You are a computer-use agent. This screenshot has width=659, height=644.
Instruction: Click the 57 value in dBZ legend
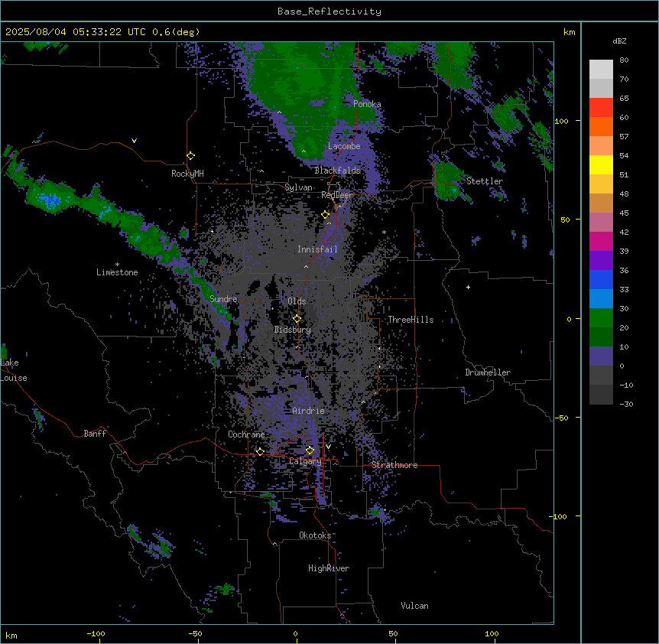[624, 137]
